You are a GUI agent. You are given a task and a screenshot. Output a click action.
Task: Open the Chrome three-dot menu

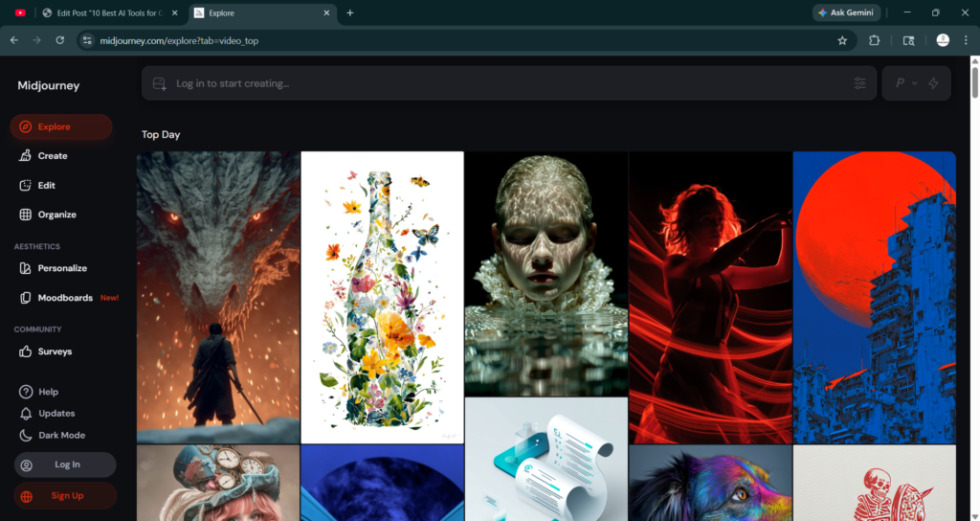(x=967, y=40)
